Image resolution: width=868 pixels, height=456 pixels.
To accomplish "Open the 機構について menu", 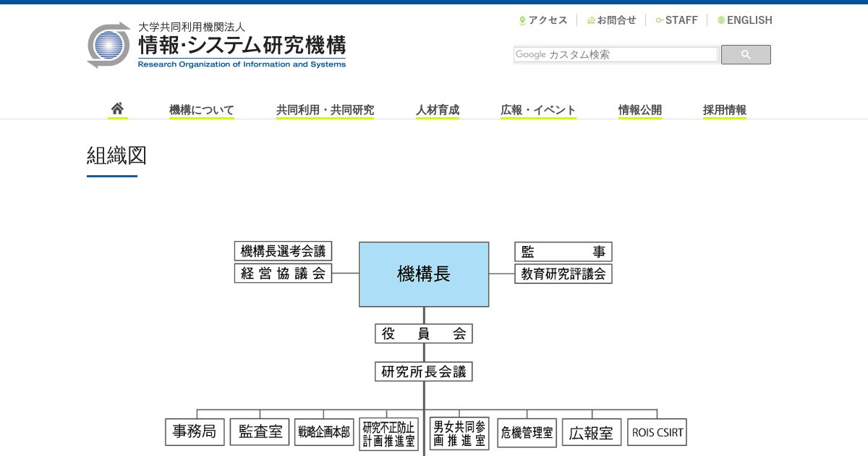I will point(202,110).
